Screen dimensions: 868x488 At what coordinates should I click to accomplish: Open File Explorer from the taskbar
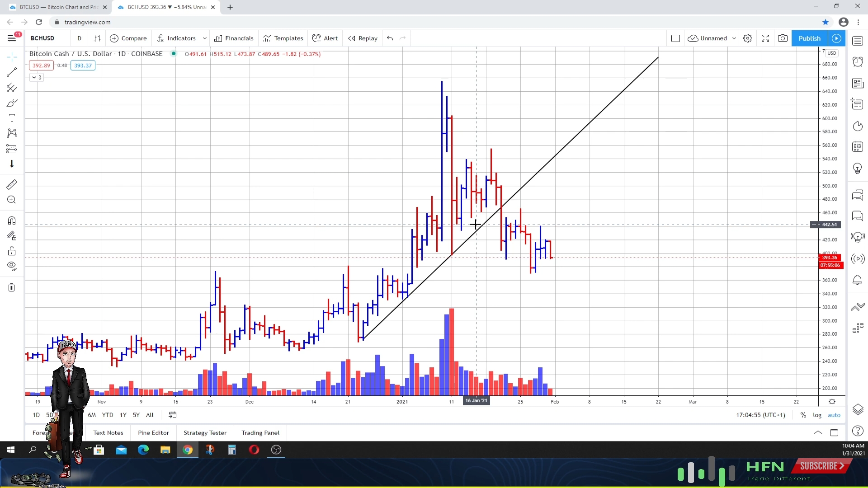click(x=165, y=450)
